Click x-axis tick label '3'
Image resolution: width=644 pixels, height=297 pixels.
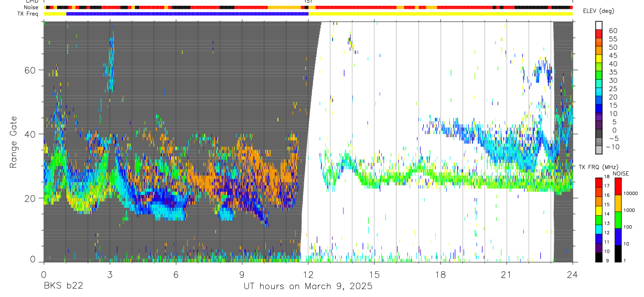110,274
